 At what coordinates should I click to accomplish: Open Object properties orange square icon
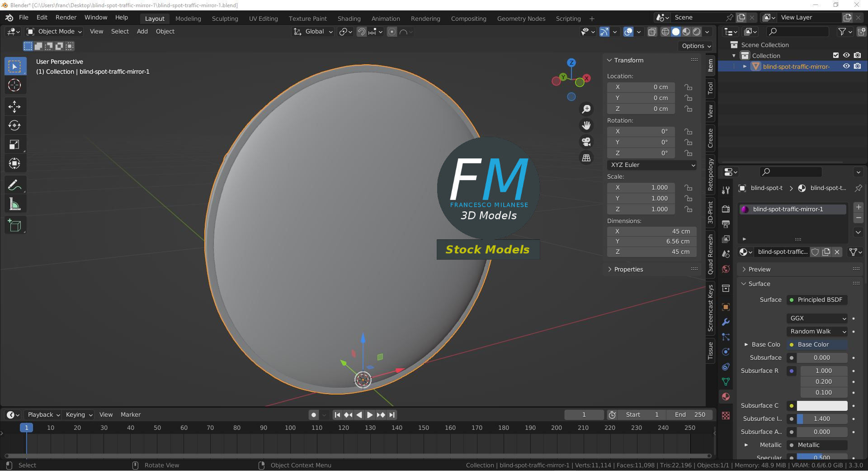pyautogui.click(x=726, y=307)
